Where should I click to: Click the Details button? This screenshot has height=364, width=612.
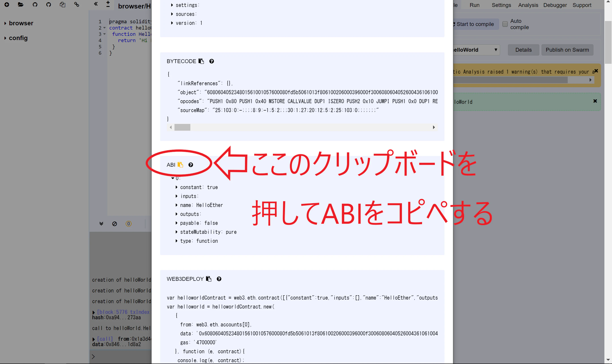tap(523, 50)
